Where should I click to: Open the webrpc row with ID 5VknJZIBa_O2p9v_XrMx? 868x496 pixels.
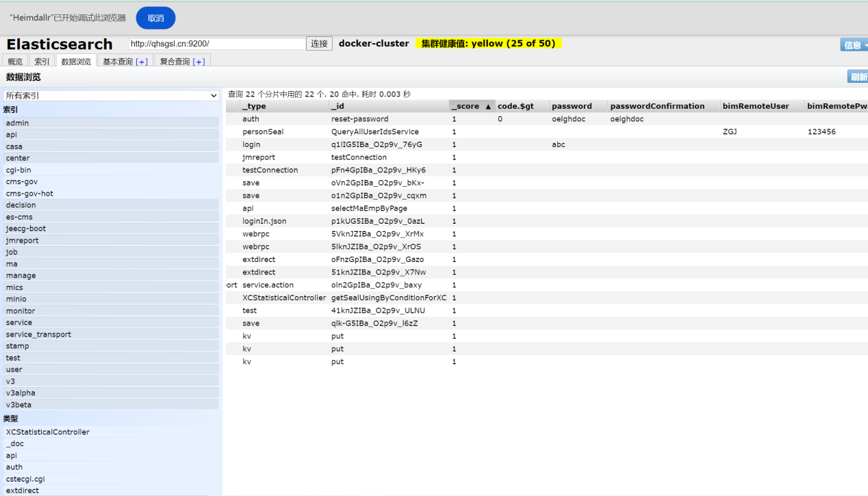(547, 234)
